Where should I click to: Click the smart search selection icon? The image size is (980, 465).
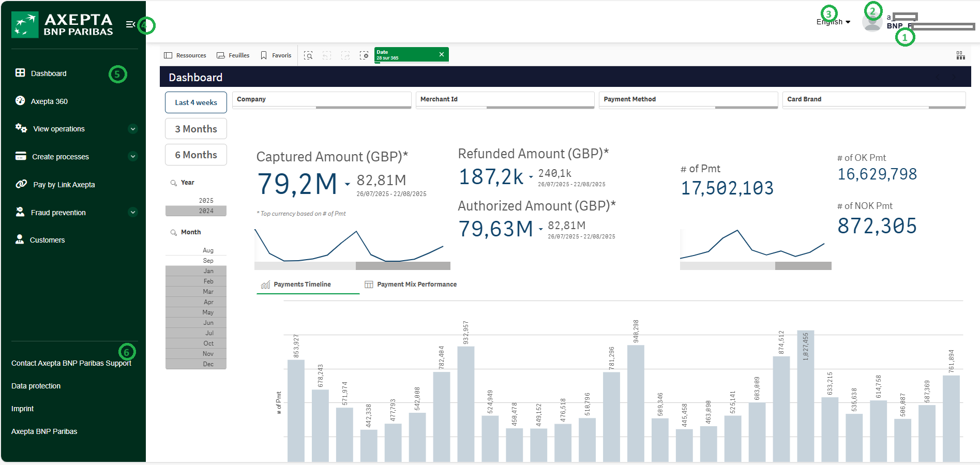pyautogui.click(x=308, y=55)
